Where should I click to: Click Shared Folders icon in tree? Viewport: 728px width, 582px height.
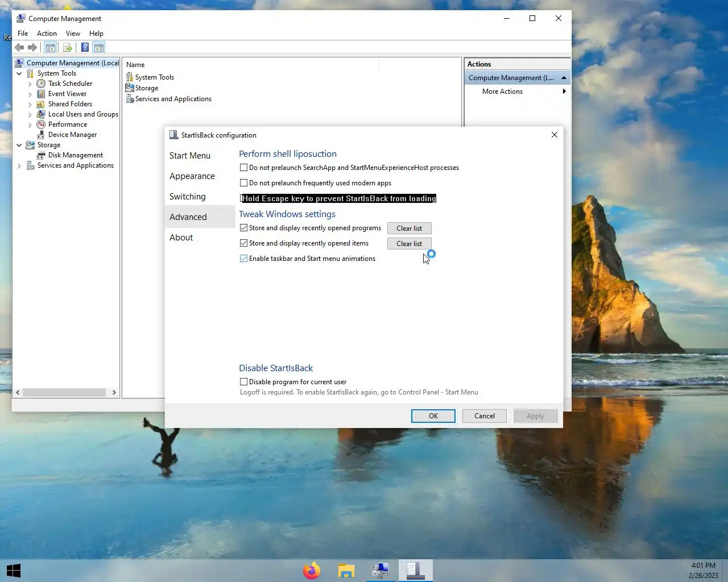pos(41,104)
